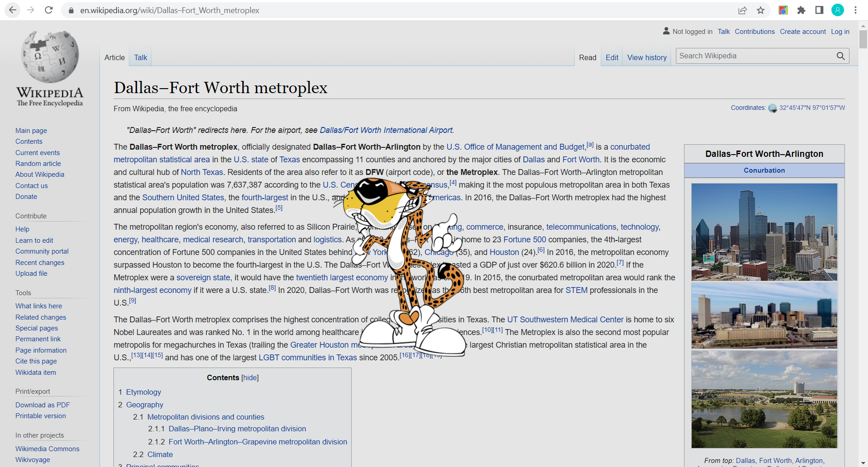The width and height of the screenshot is (868, 467).
Task: Open the Learn to edit sidebar link
Action: tap(34, 241)
